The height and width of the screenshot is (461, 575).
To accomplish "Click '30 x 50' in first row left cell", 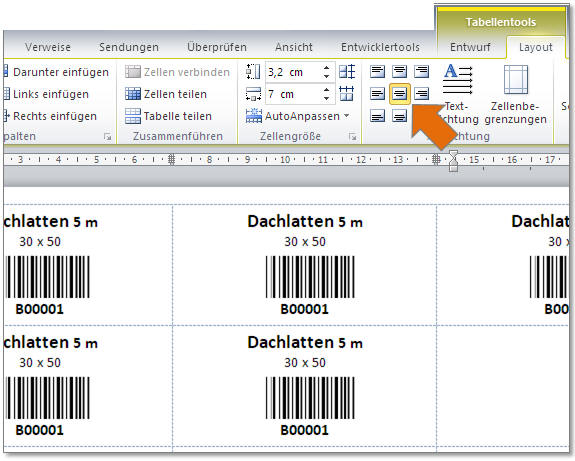I will tap(40, 242).
